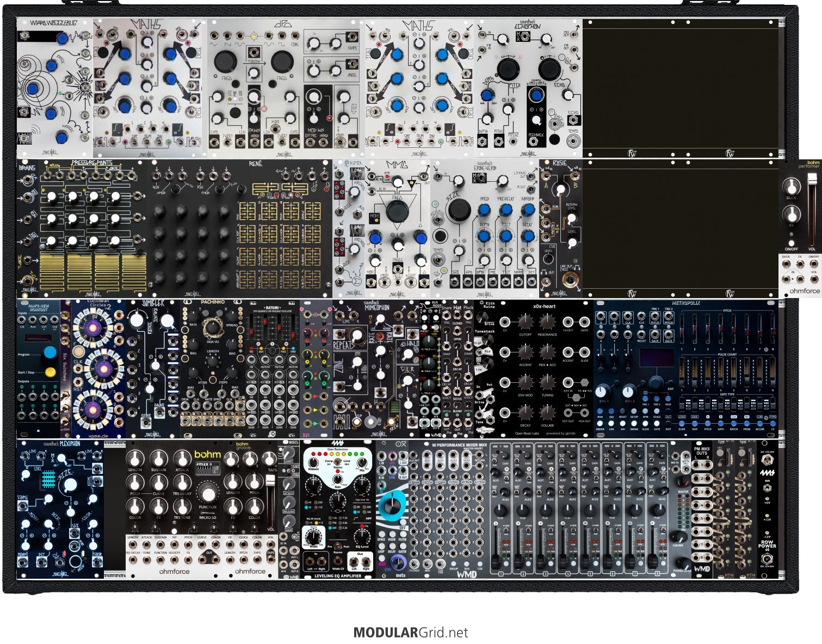Click the CTRL 1 knob on Metropolix
The image size is (822, 644).
coord(602,391)
